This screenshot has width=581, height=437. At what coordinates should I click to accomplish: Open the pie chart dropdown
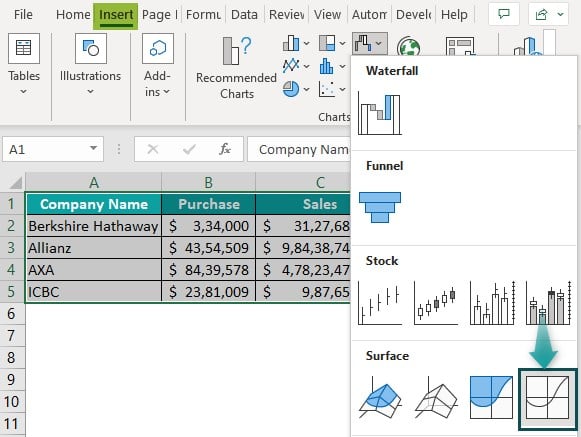click(296, 89)
